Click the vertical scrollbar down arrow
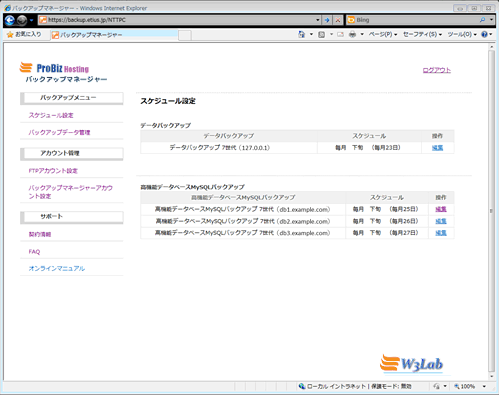 coord(491,377)
